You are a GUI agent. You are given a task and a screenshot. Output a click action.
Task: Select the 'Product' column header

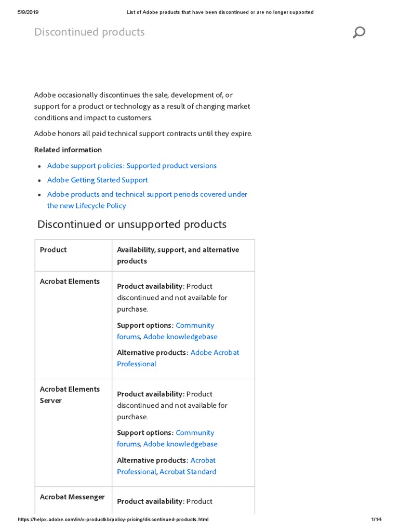54,250
